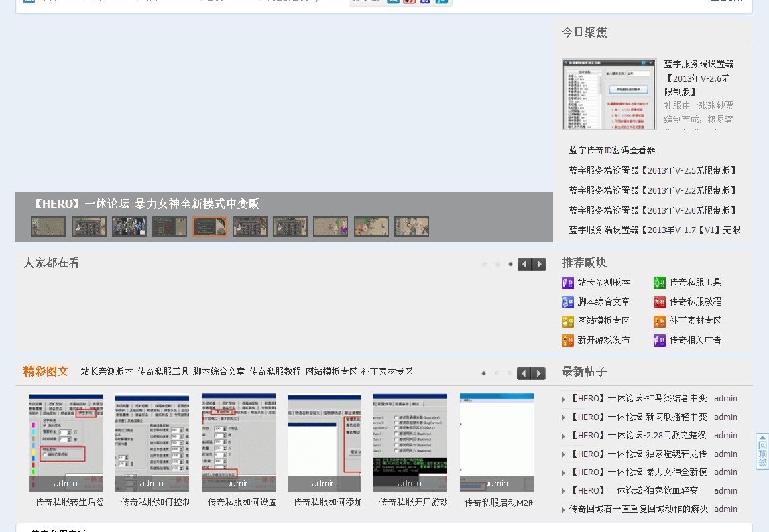Click admin author beside 神马终结者中变 post
The height and width of the screenshot is (532, 769).
pyautogui.click(x=725, y=399)
